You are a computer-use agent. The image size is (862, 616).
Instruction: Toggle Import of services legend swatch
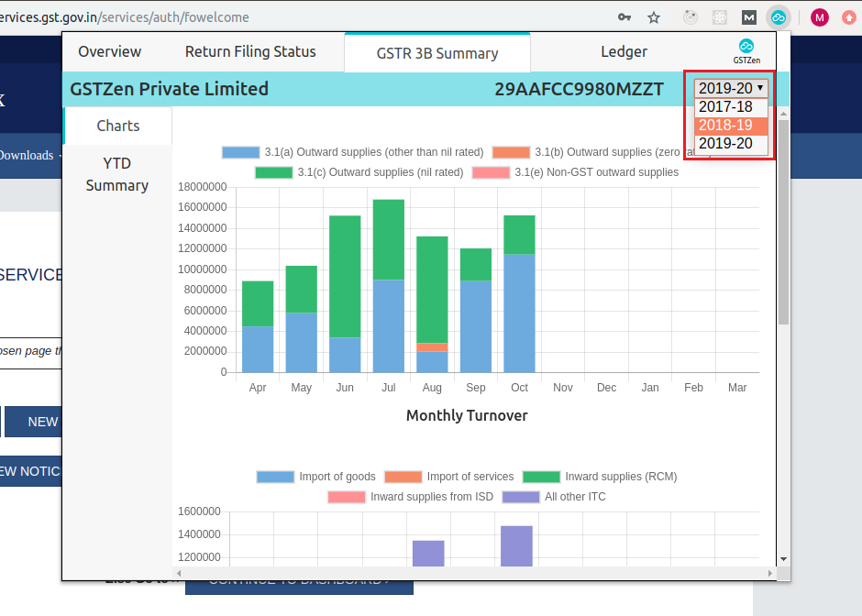coord(403,477)
